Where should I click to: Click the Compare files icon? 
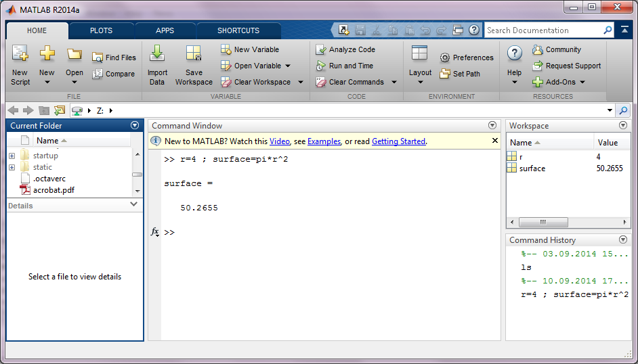pyautogui.click(x=98, y=74)
